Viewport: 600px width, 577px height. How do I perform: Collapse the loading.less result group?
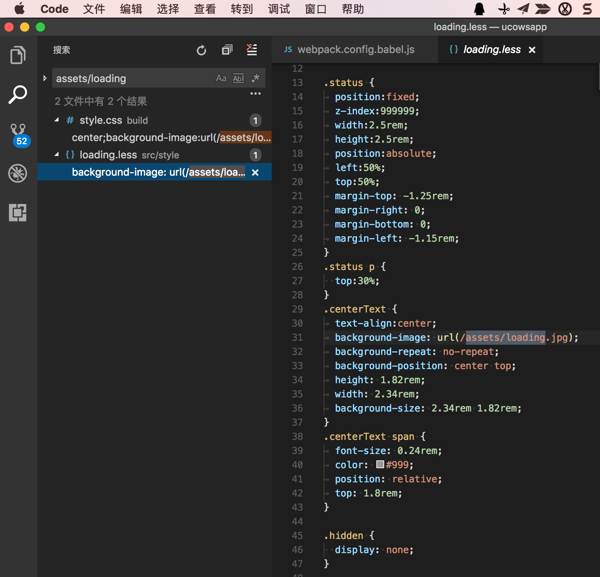click(57, 155)
